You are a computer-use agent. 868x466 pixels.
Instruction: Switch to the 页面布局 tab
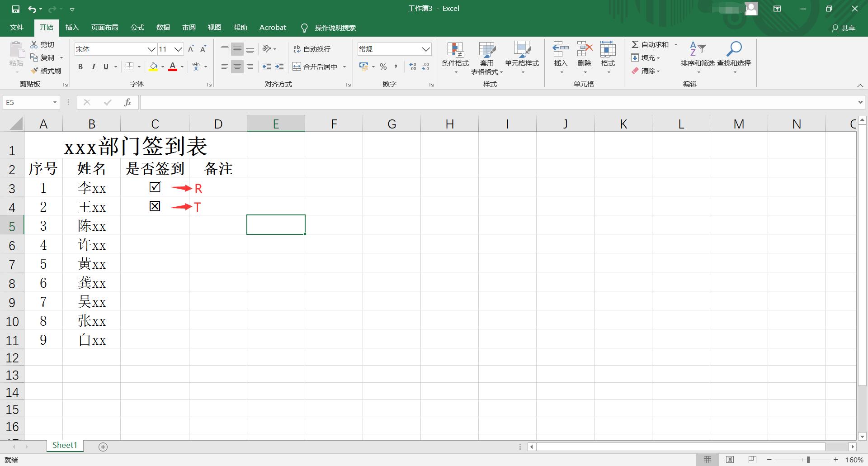[104, 28]
